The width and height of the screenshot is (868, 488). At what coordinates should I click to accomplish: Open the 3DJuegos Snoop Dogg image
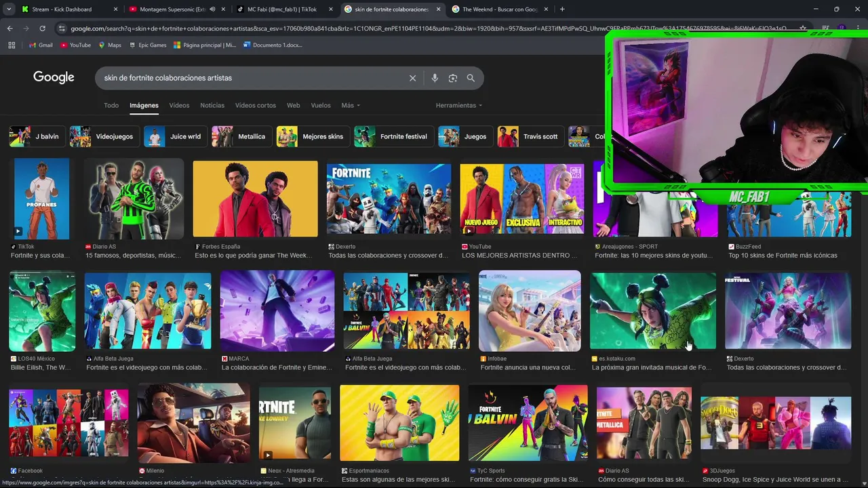pos(776,424)
